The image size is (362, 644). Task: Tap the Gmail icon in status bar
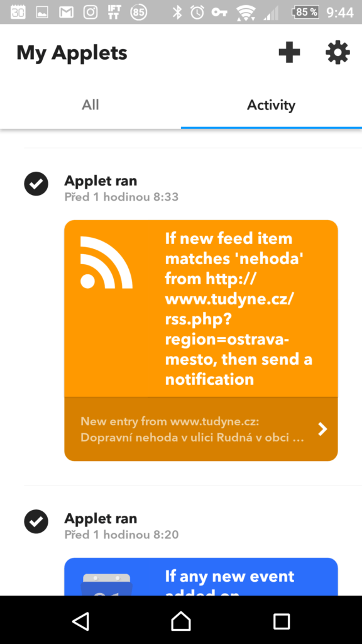click(x=67, y=13)
